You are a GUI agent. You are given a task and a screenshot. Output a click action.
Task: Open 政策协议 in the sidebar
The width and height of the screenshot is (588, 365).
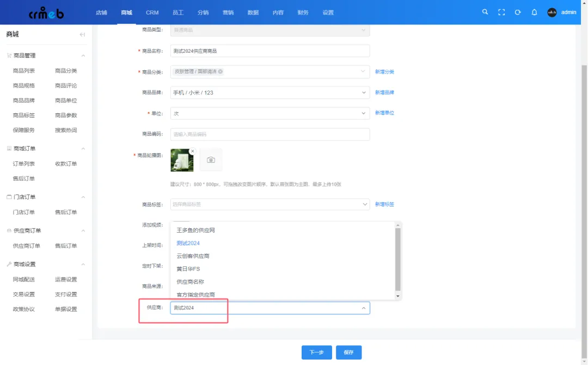(23, 309)
